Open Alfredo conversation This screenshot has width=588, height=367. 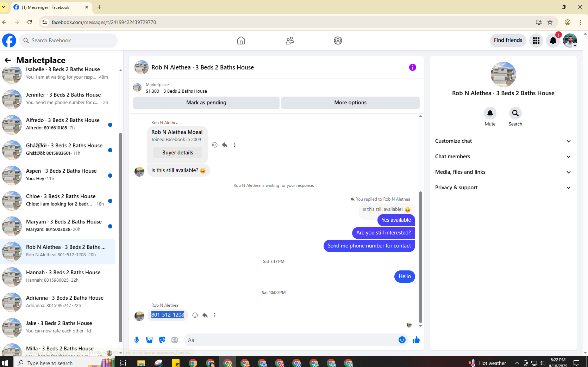tap(58, 124)
